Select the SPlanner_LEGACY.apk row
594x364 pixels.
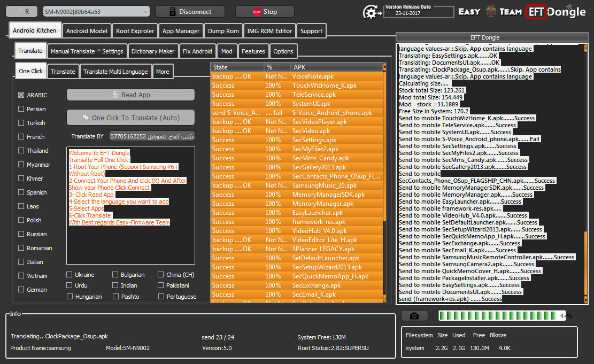point(297,249)
